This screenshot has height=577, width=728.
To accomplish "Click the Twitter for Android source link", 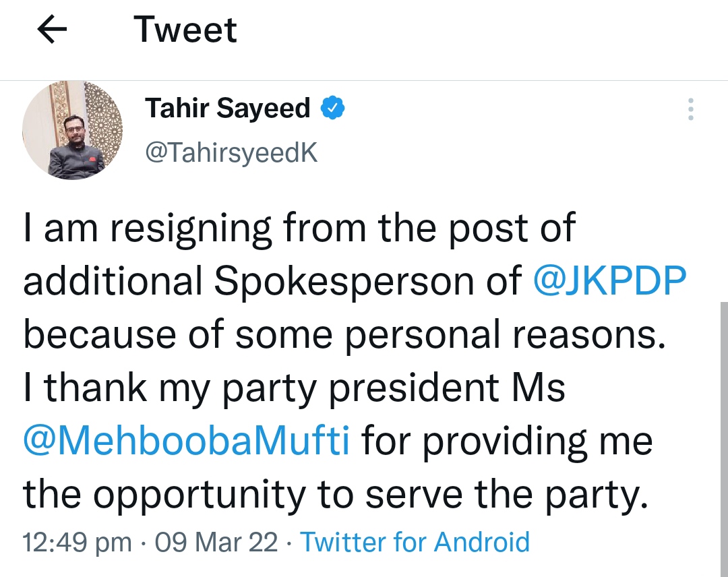I will pos(415,542).
